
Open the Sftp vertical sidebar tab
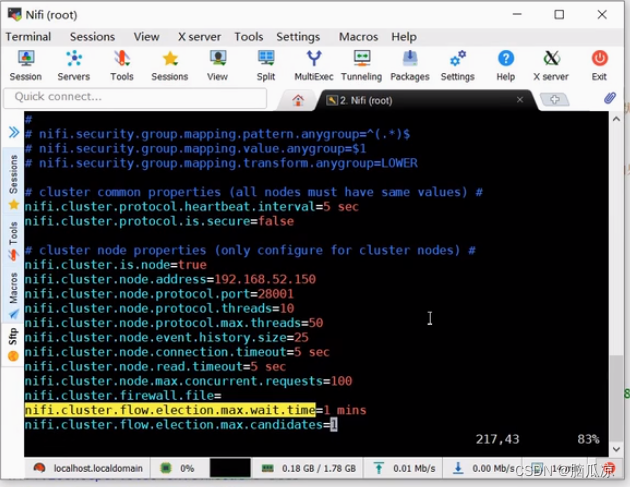click(x=14, y=345)
